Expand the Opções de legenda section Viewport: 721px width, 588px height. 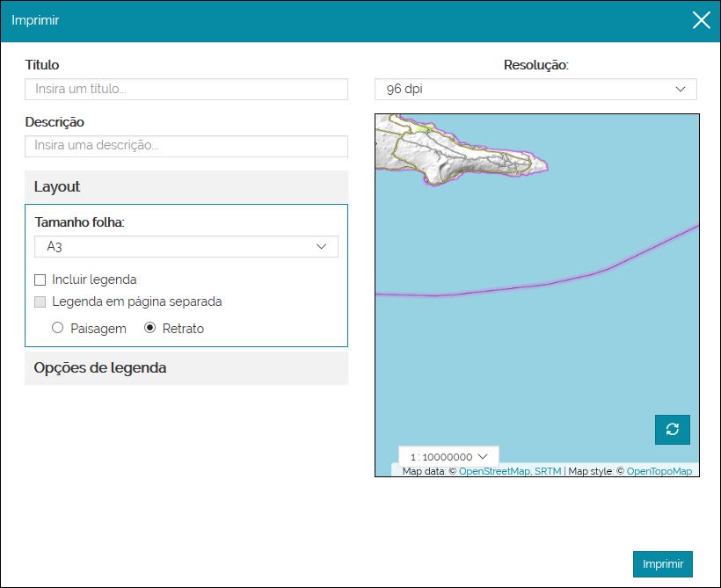[186, 367]
